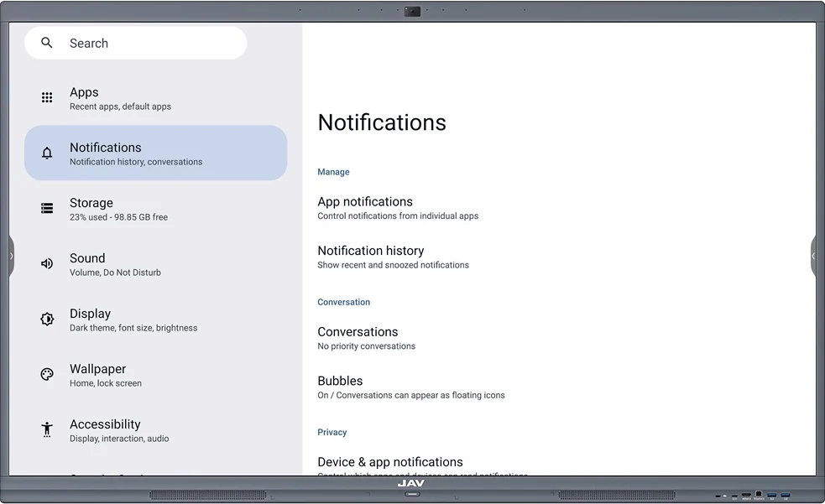This screenshot has width=825, height=504.
Task: Open Conversations settings
Action: pos(366,338)
